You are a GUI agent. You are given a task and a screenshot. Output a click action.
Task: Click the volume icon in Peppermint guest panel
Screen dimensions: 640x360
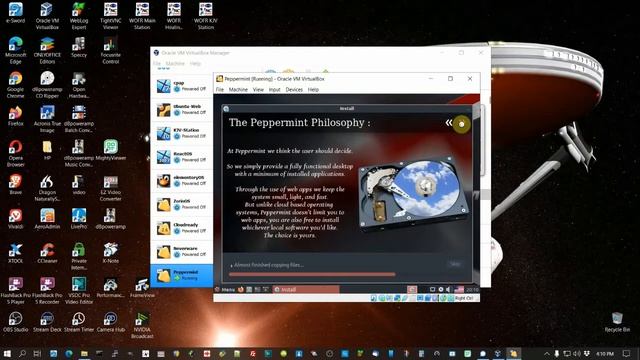(448, 289)
